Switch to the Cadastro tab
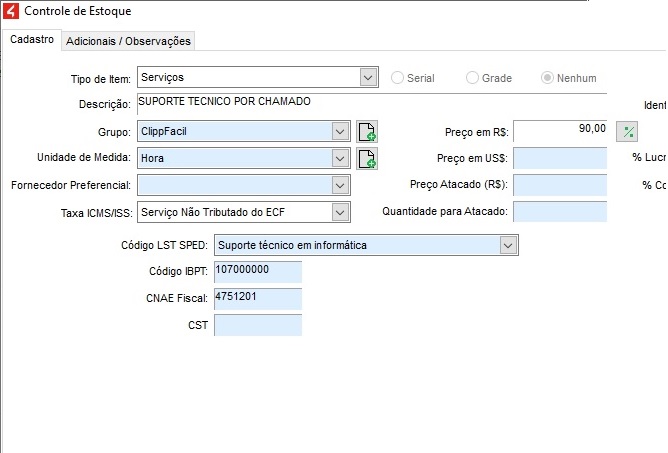The width and height of the screenshot is (668, 453). (32, 40)
